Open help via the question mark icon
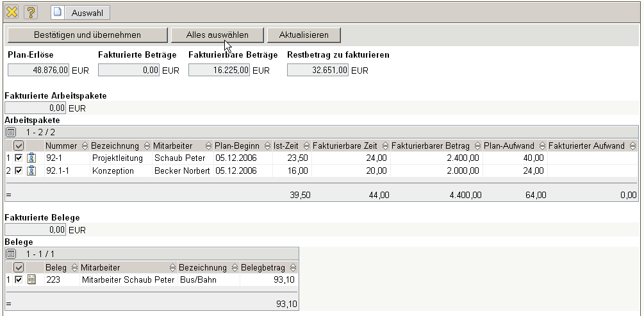Screen dimensions: 644x316 (x=31, y=12)
